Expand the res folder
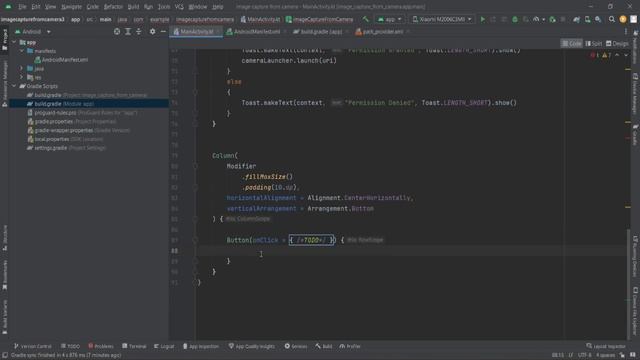 pos(22,77)
